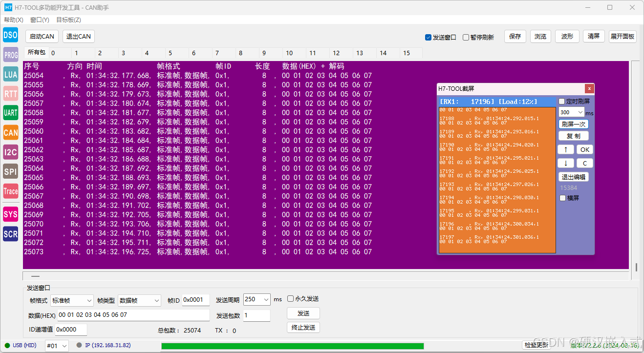Viewport: 644px width, 353px height.
Task: Click the C button in H7-TOOL截屏
Action: (x=585, y=163)
